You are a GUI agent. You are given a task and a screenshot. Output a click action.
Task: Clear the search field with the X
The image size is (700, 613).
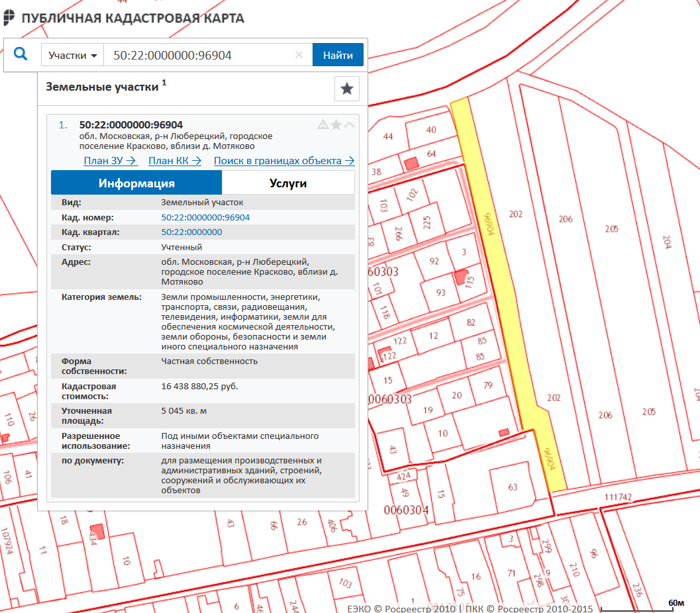[299, 56]
